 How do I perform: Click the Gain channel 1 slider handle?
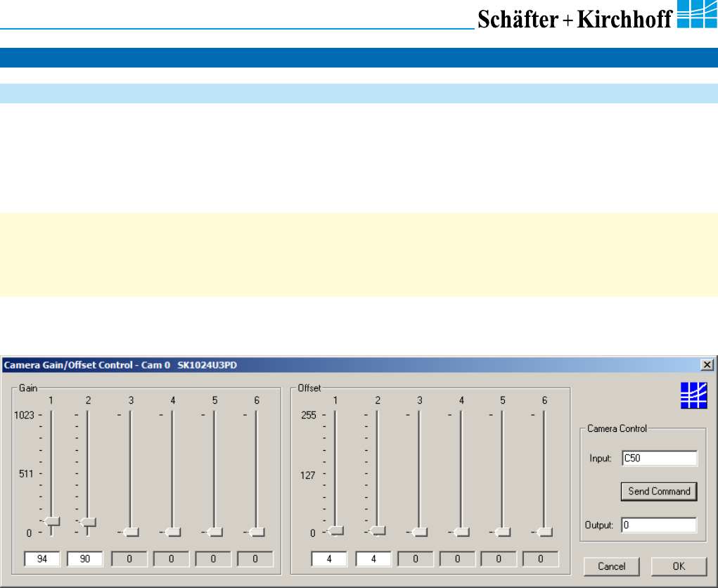[x=51, y=521]
